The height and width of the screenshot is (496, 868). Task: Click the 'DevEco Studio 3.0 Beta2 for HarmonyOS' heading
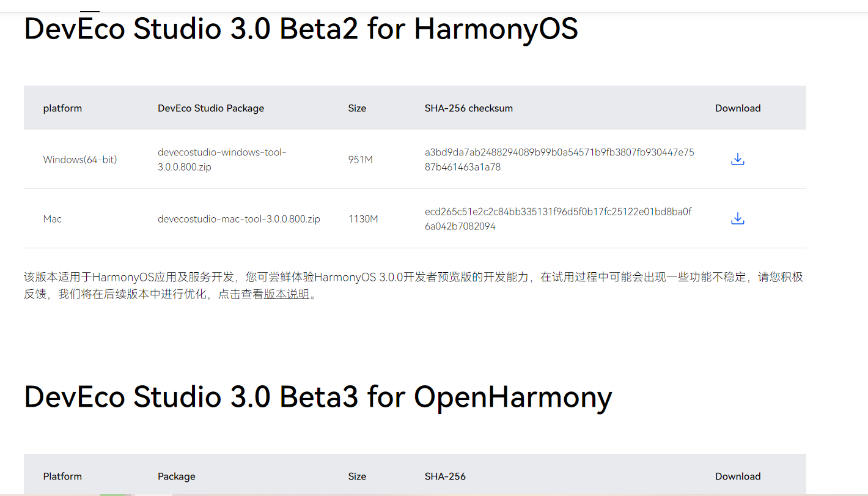(x=301, y=29)
